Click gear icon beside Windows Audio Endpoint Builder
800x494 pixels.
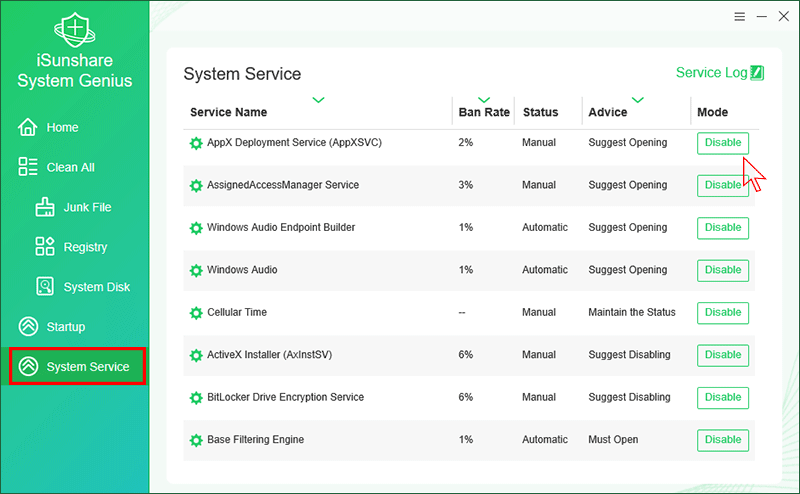[x=196, y=228]
